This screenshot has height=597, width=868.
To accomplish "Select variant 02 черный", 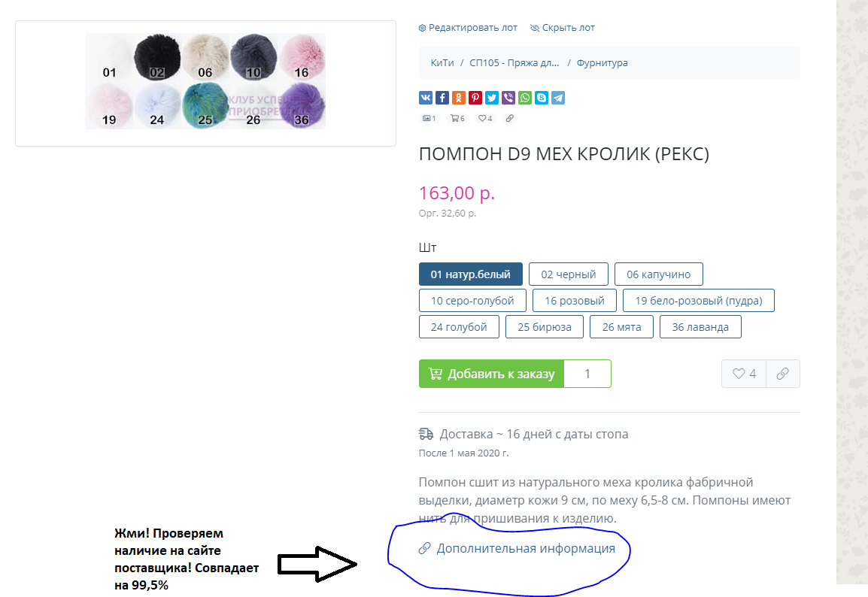I will 569,274.
